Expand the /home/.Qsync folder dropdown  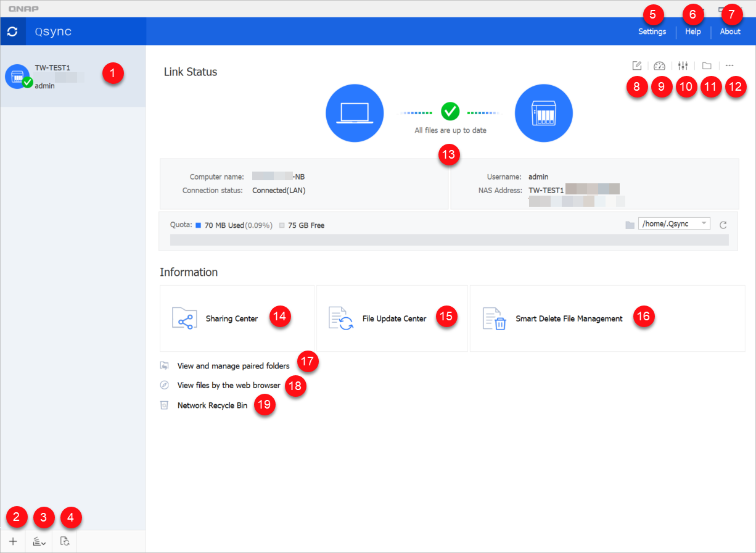[675, 224]
